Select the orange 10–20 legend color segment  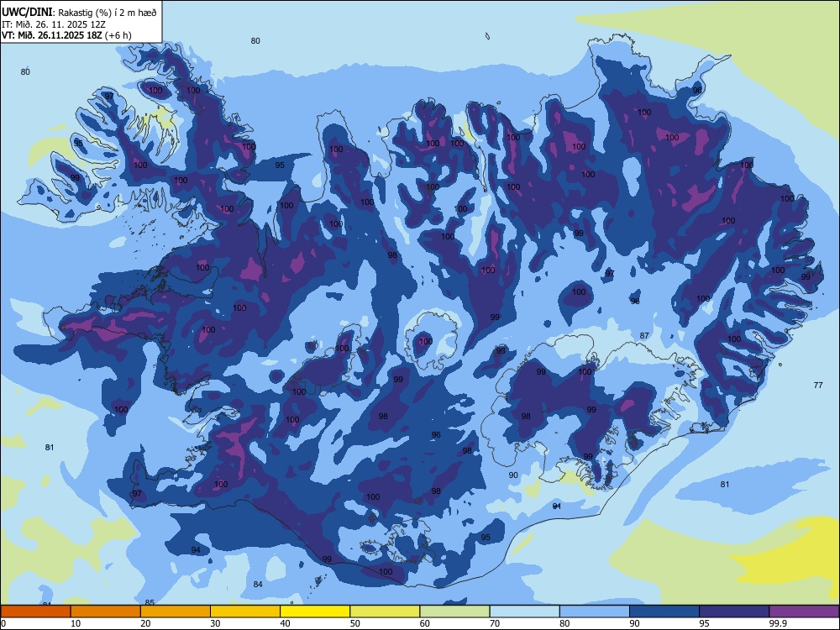click(106, 612)
